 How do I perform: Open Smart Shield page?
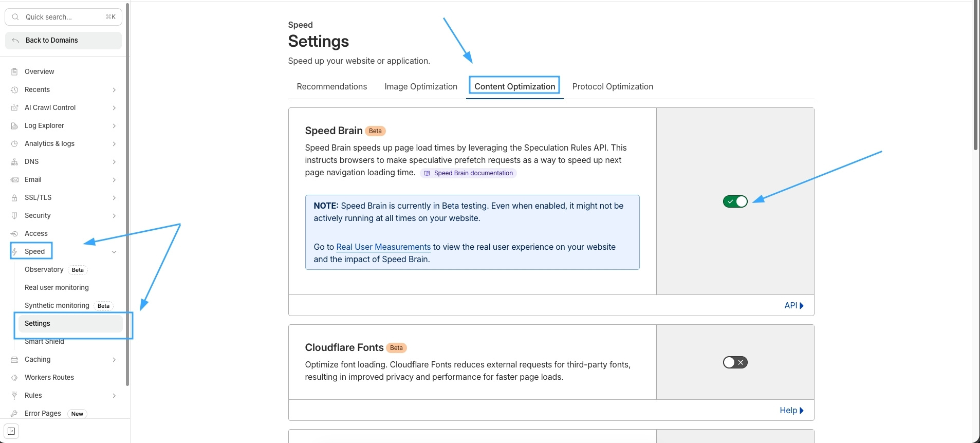(x=44, y=342)
